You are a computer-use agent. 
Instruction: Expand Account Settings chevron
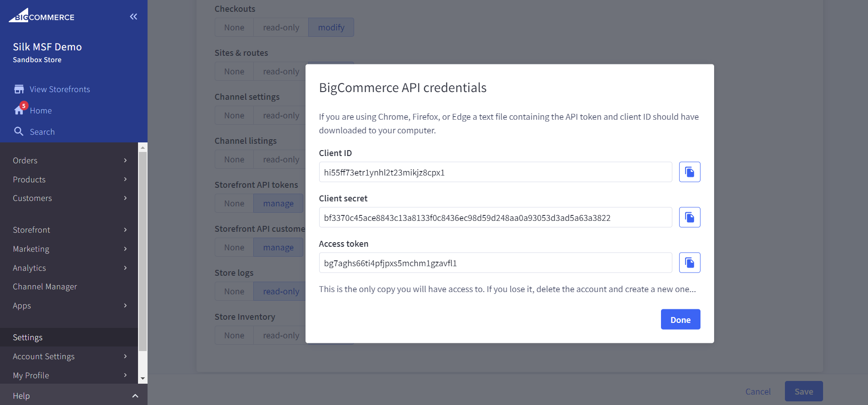(125, 356)
